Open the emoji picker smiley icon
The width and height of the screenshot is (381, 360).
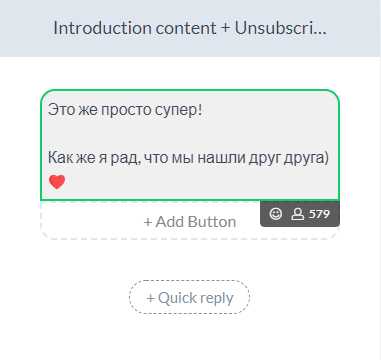click(276, 214)
